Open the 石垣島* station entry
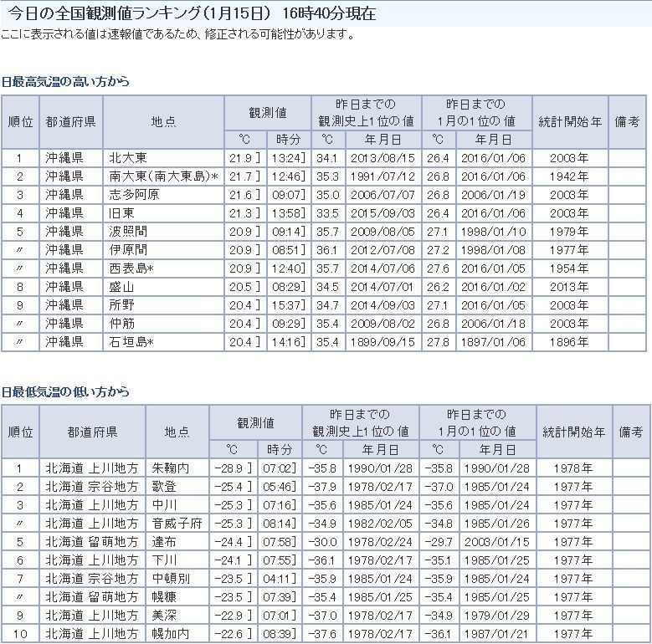 pos(133,342)
